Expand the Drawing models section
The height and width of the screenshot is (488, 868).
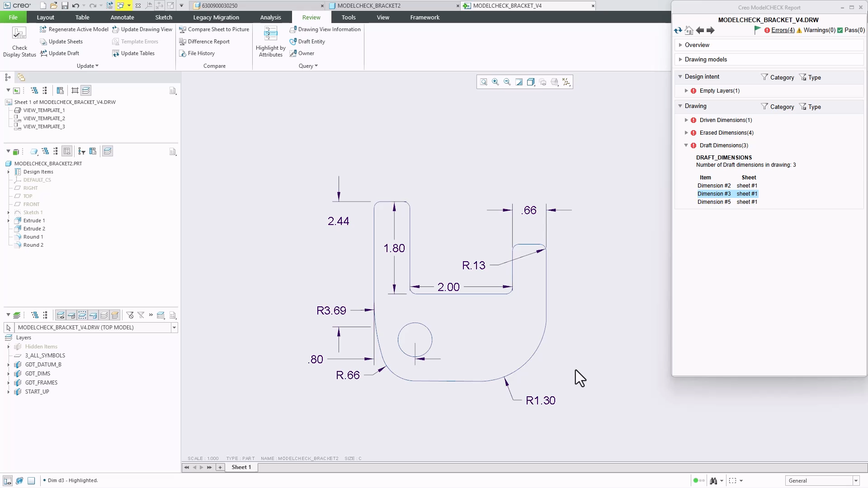pos(680,60)
